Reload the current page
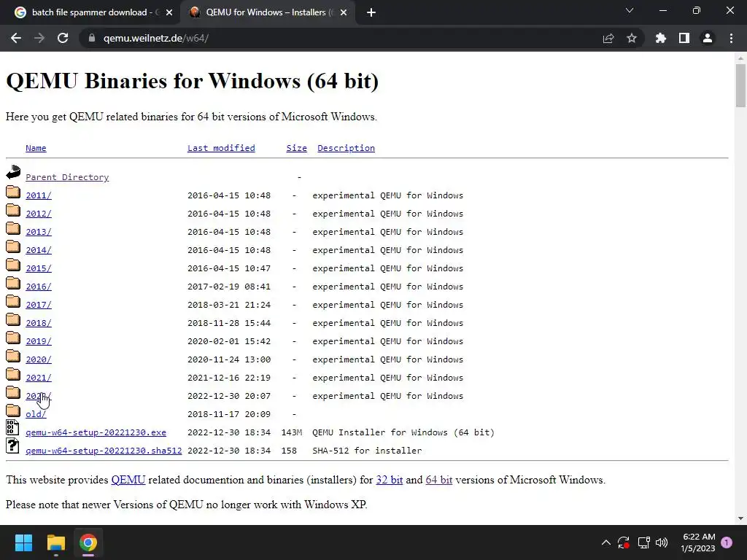 [x=63, y=38]
